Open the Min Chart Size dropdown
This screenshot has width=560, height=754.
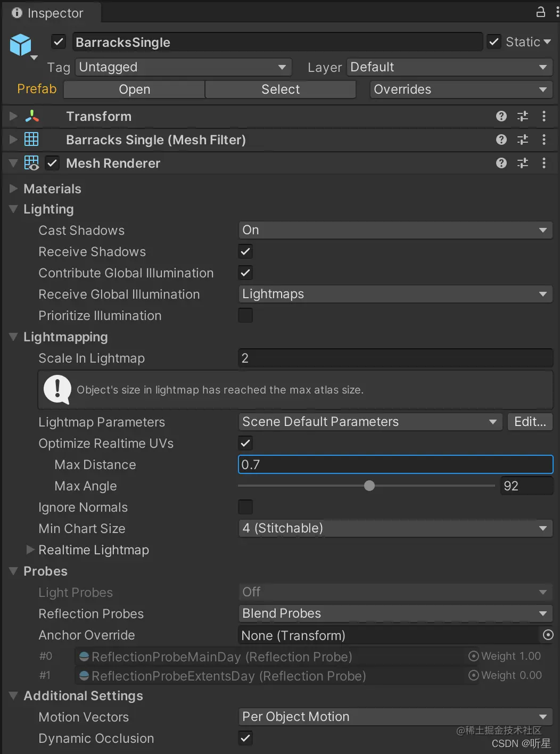[394, 528]
